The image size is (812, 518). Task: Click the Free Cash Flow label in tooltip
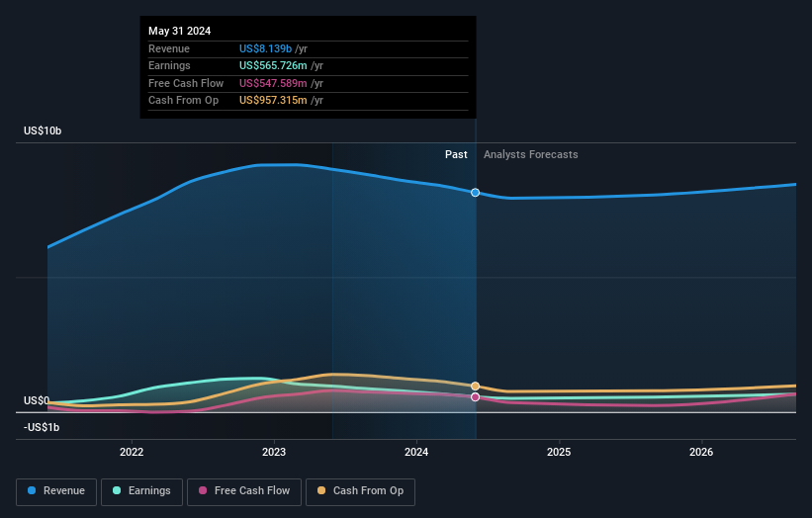tap(186, 83)
